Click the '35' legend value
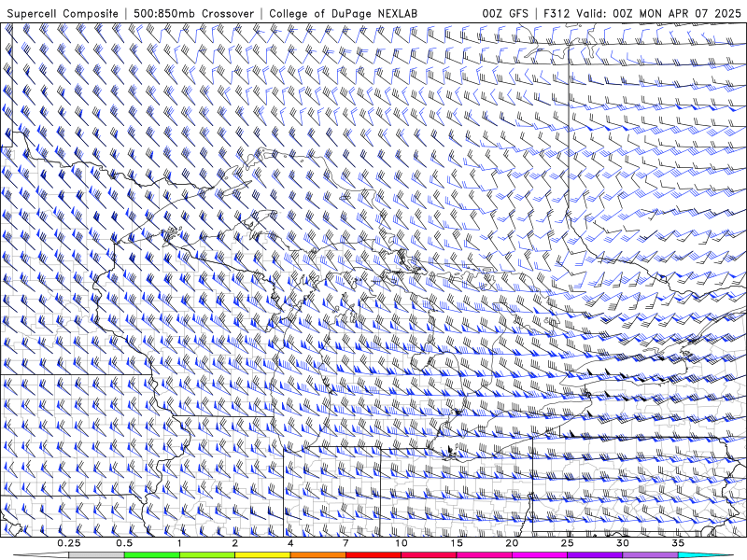This screenshot has height=560, width=747. click(x=679, y=543)
